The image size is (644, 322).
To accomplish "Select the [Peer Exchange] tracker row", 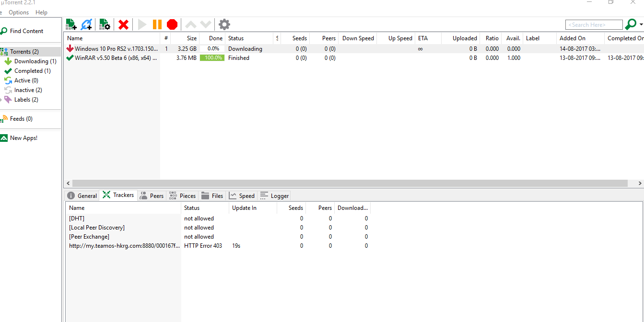I will click(x=218, y=237).
